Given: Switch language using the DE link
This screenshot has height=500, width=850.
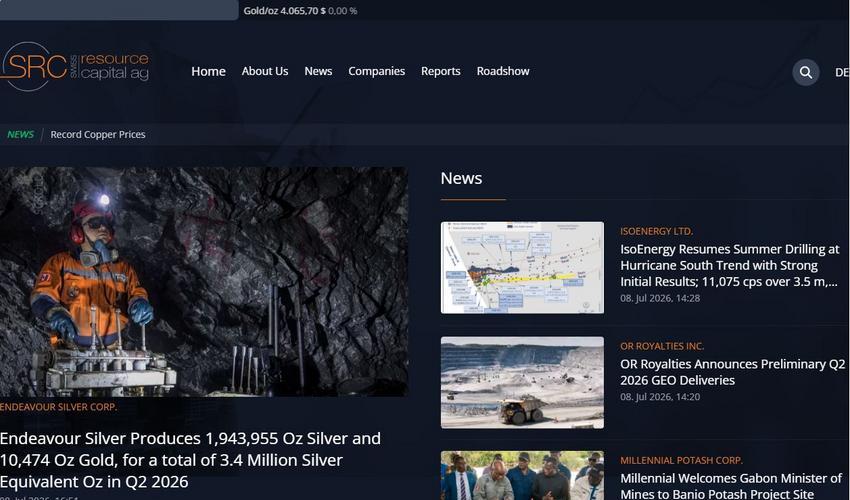Looking at the screenshot, I should (842, 72).
